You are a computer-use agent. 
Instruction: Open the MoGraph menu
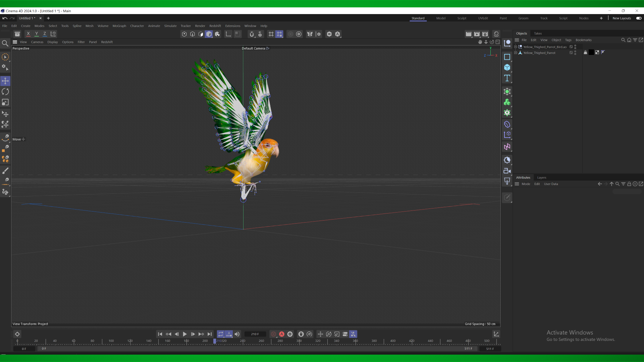point(119,26)
